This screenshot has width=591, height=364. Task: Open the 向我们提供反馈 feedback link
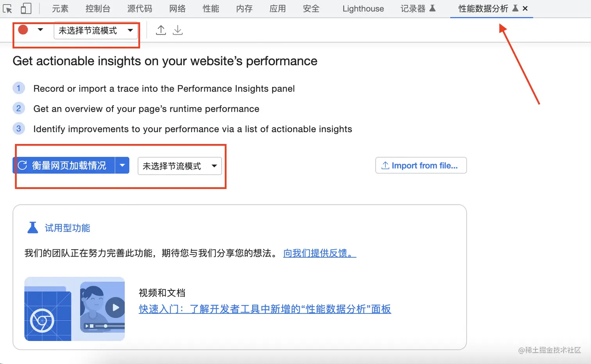pos(319,253)
